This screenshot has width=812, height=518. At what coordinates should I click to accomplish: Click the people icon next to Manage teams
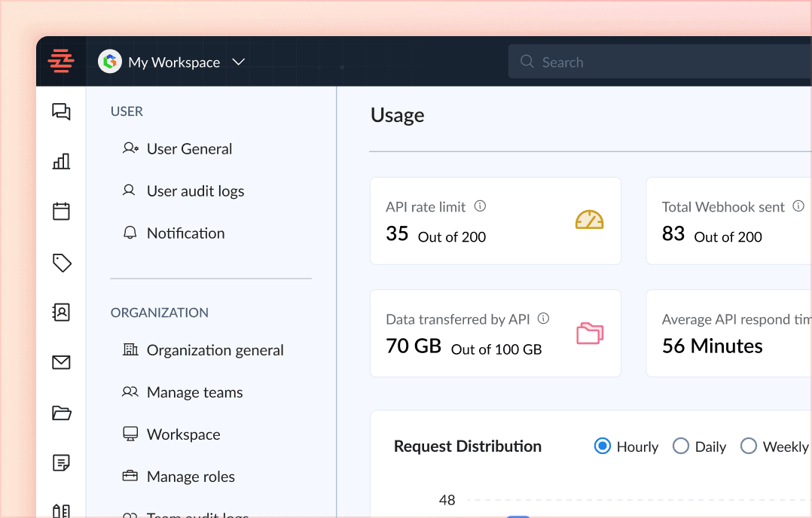point(130,392)
